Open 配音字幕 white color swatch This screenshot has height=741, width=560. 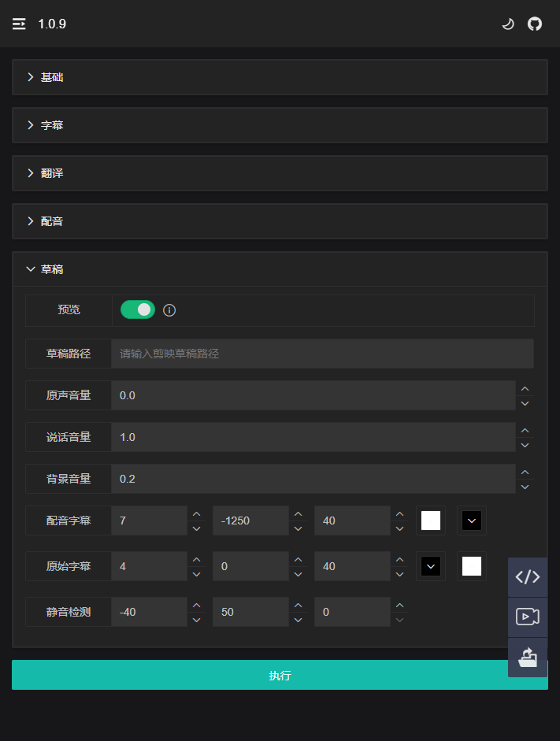click(431, 521)
